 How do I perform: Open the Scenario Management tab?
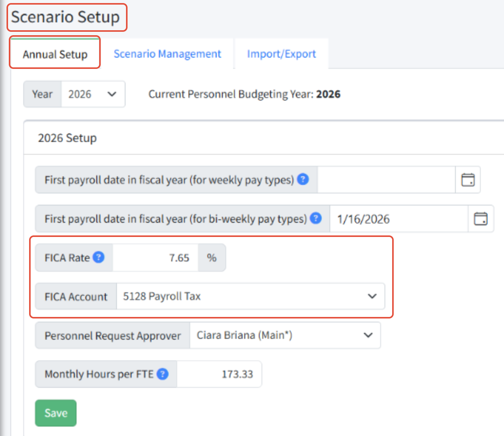pos(167,54)
